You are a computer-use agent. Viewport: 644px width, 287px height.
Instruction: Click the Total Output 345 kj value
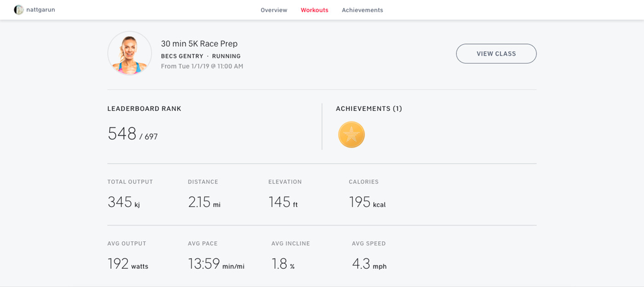(x=124, y=202)
